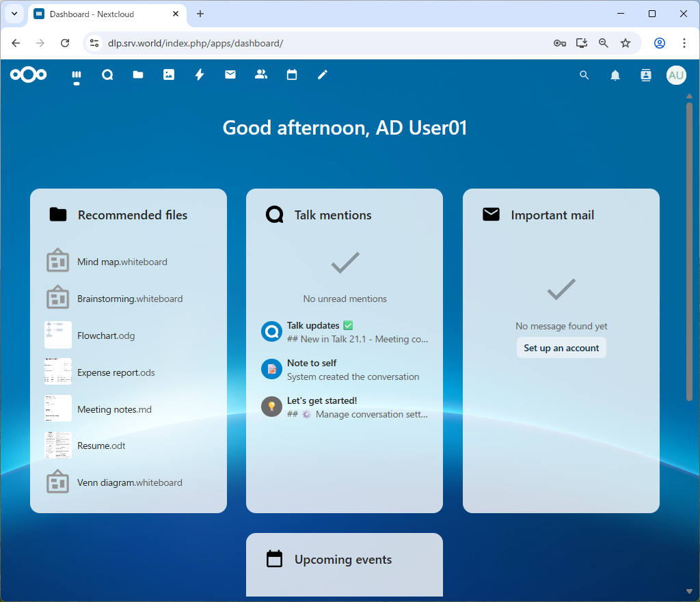The width and height of the screenshot is (700, 602).
Task: Open the Contacts app icon
Action: (x=261, y=75)
